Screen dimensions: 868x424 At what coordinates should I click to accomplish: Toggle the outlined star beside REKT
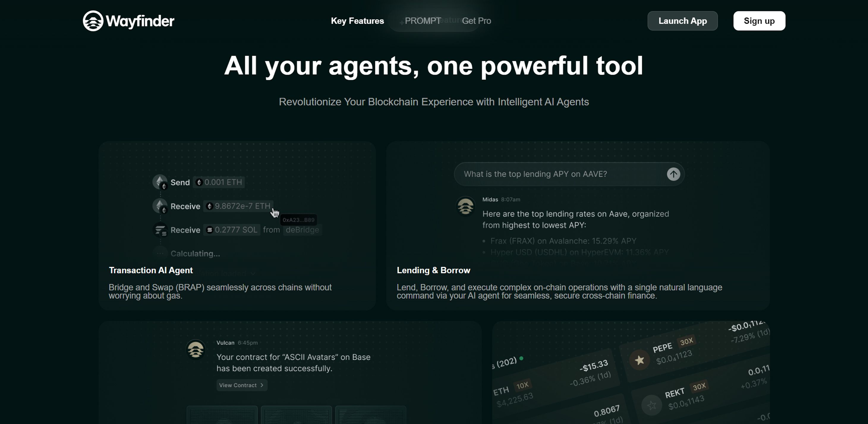click(651, 405)
